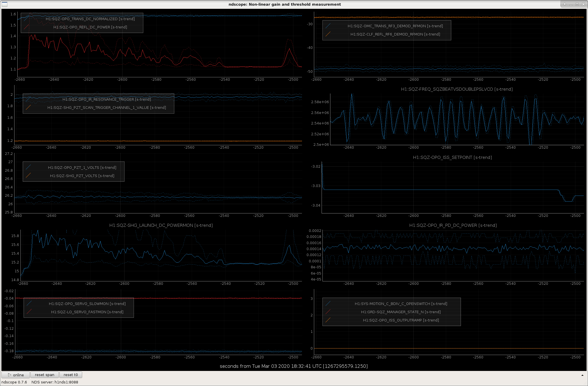Click red line swatch for OPO_REFL_DC_POWER legend

pyautogui.click(x=26, y=27)
